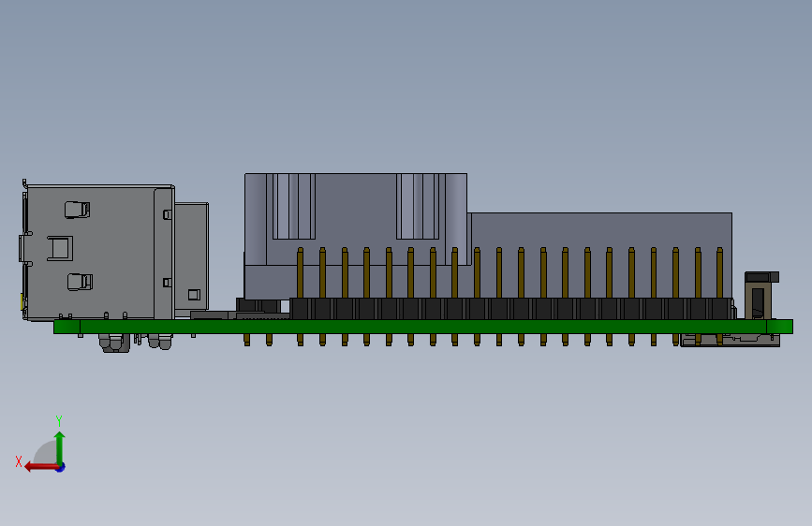Select the lower heatsink section right of the tall block

click(600, 256)
